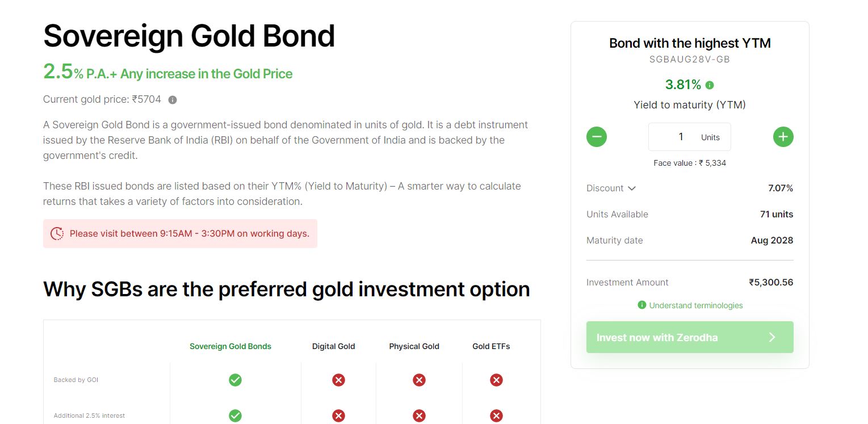Click info icon beside current gold price
The height and width of the screenshot is (424, 868).
(x=173, y=100)
